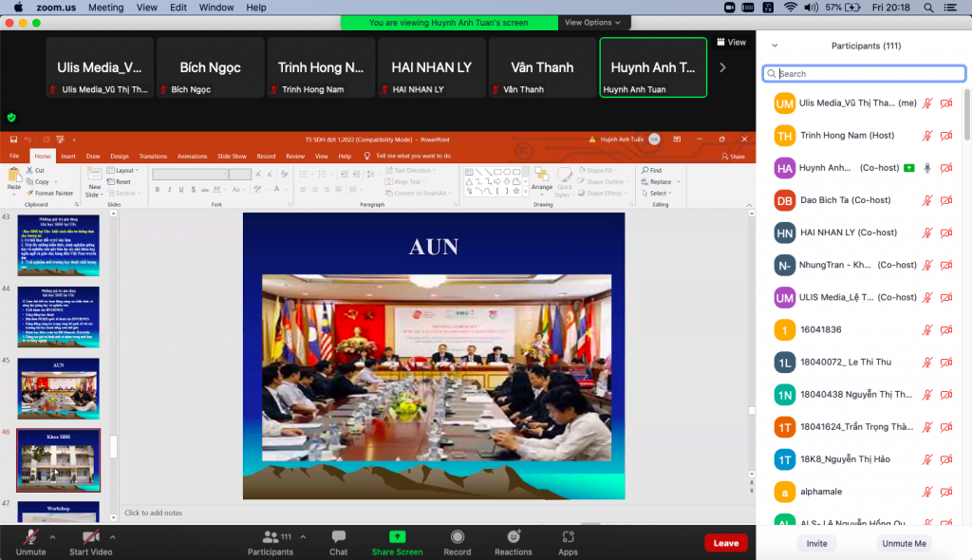Click the participant Search field
This screenshot has height=560, width=972.
[x=864, y=73]
